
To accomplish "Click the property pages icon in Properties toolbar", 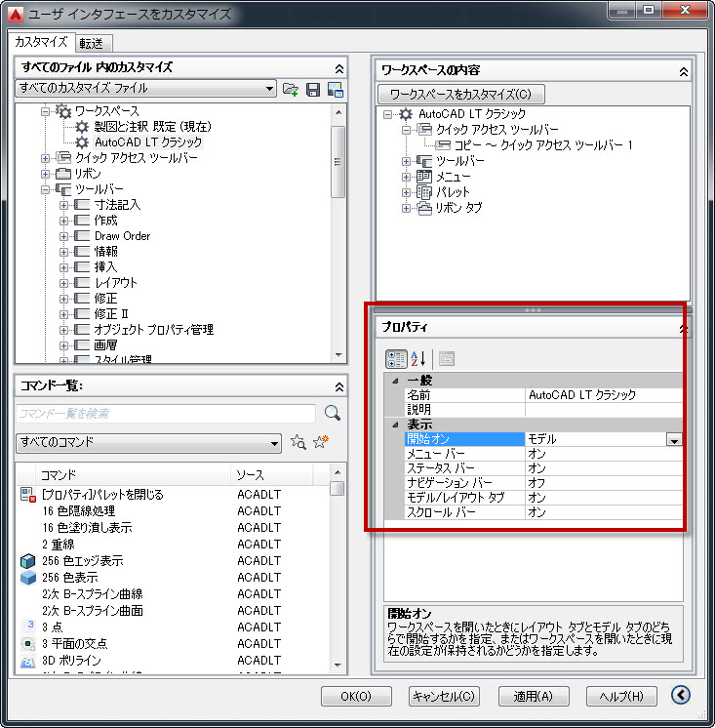I will tap(447, 359).
